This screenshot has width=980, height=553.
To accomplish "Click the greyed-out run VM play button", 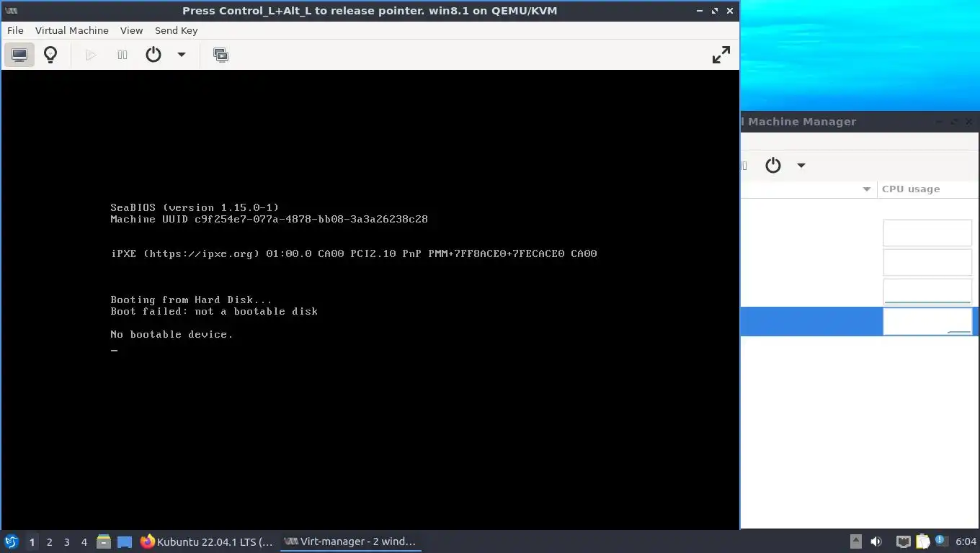I will pyautogui.click(x=91, y=55).
